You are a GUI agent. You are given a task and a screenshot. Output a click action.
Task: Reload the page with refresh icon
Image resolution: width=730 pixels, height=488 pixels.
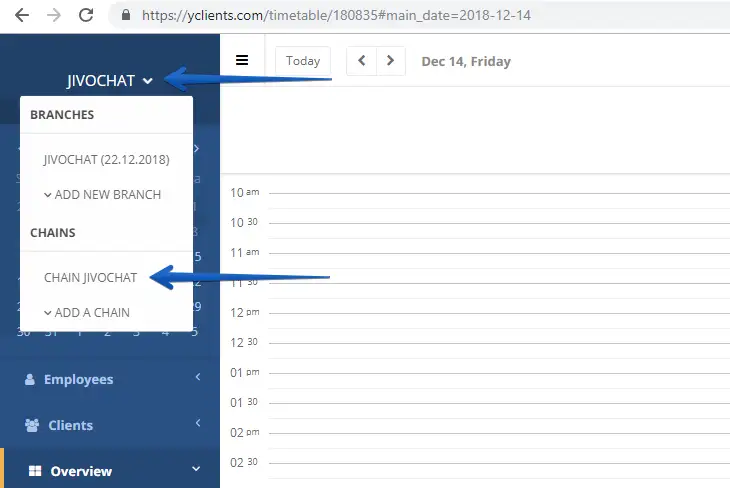coord(87,15)
